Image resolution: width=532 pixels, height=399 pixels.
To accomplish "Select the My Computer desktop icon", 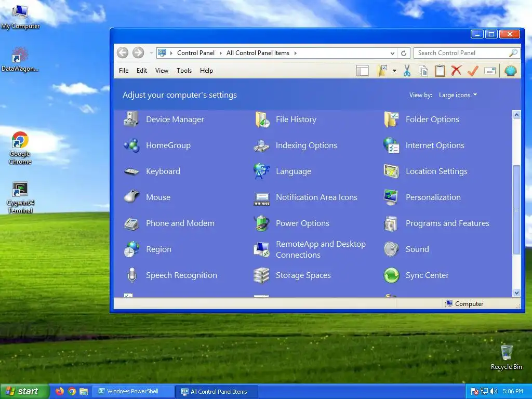I will [x=20, y=17].
